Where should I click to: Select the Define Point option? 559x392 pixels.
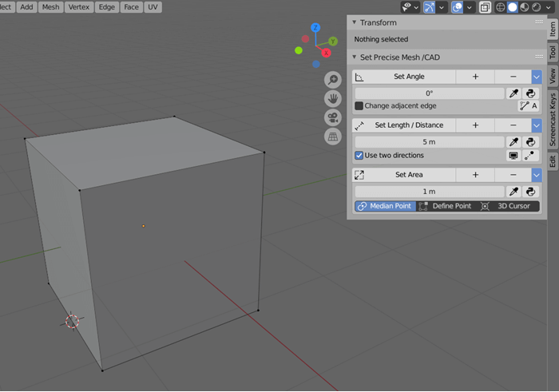(446, 206)
